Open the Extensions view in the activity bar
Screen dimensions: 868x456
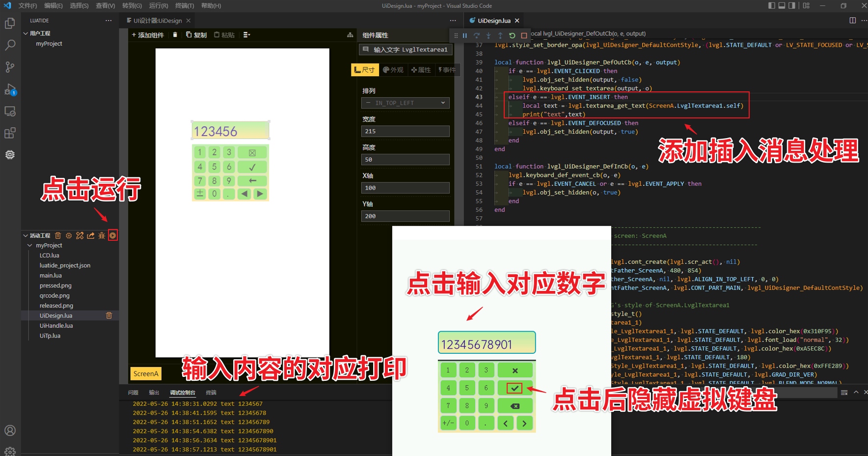10,133
